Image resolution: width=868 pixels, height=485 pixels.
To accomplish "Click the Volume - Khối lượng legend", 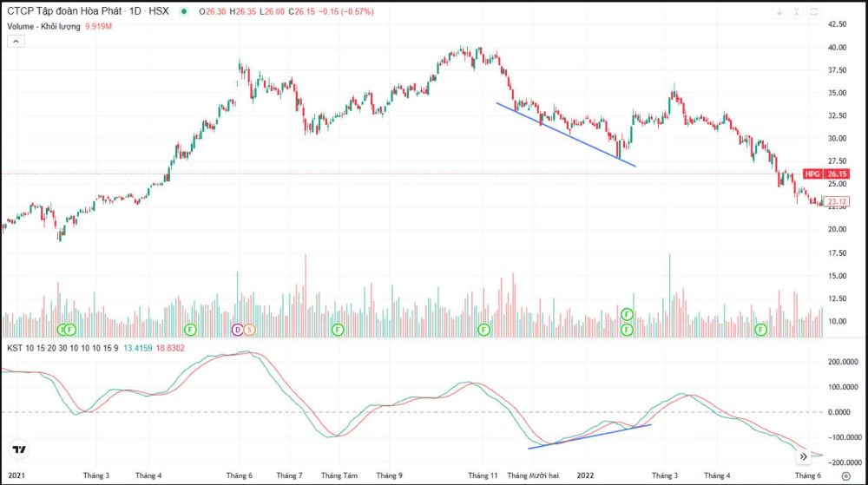I will [x=43, y=26].
